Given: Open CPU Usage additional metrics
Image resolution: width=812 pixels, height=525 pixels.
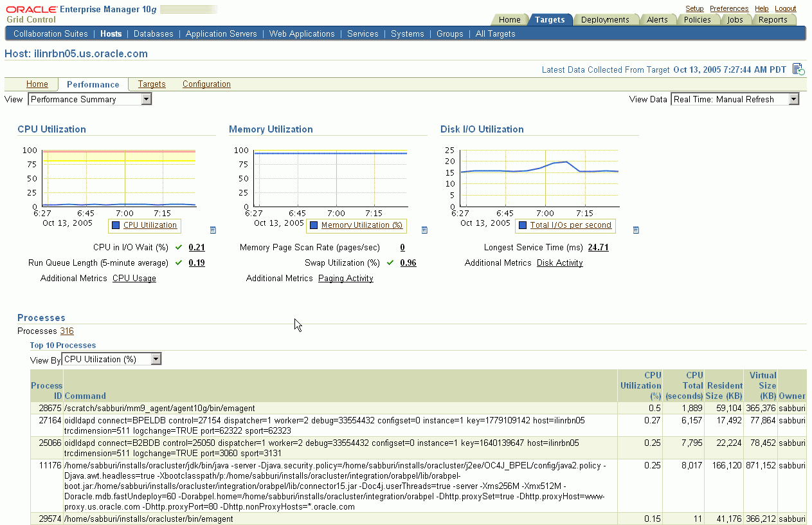Looking at the screenshot, I should pos(134,278).
